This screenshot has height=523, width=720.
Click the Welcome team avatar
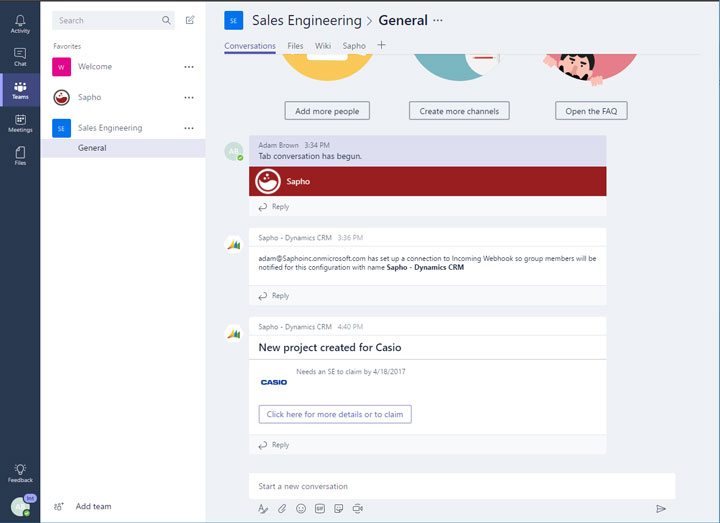pos(62,67)
